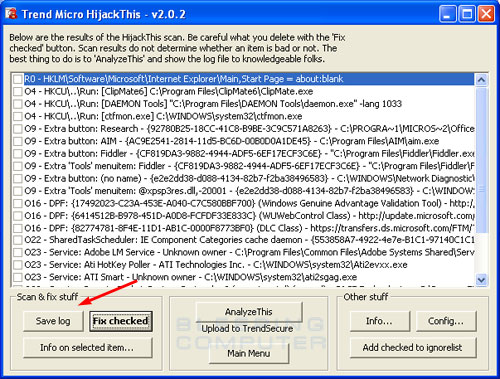Click the AnalyzeThis button
The width and height of the screenshot is (500, 379).
point(249,312)
